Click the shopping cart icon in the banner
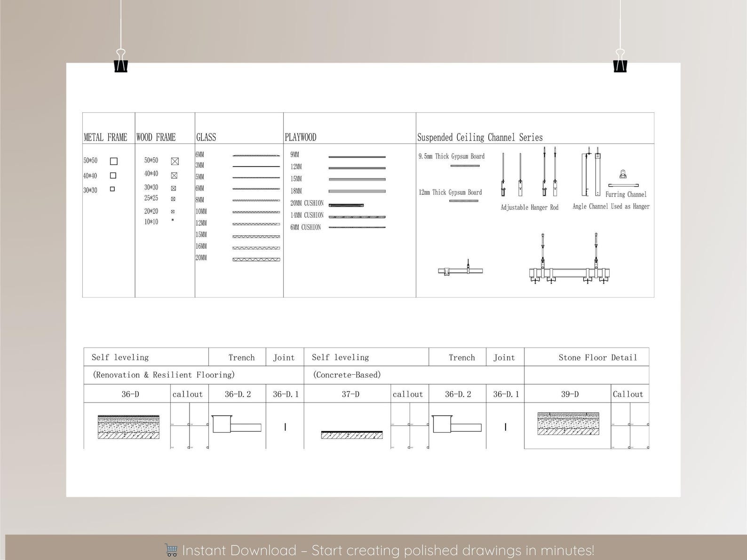Viewport: 747px width, 560px height. [x=171, y=550]
